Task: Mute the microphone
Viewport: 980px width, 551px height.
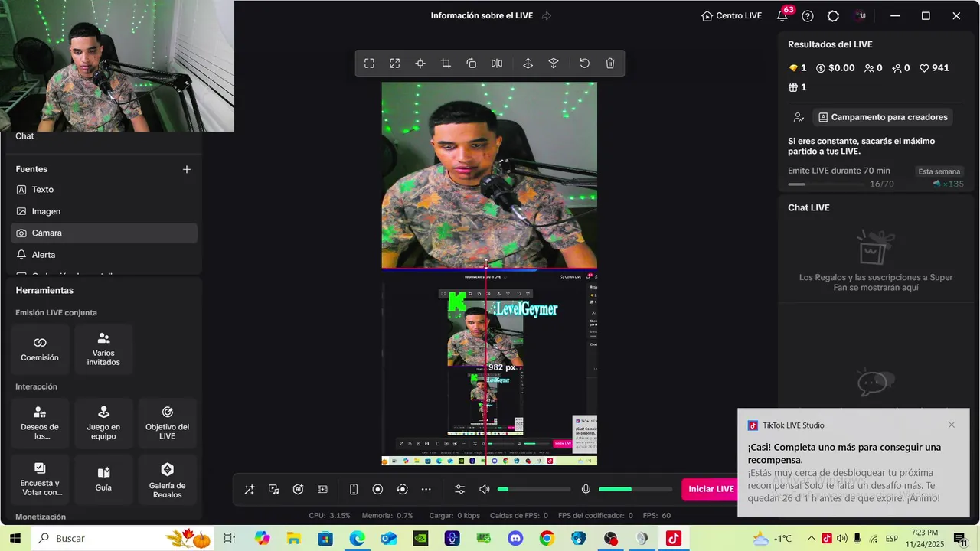Action: (586, 489)
